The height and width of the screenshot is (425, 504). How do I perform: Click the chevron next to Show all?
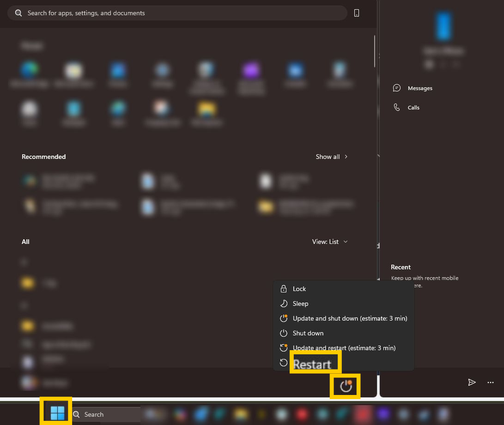tap(346, 157)
